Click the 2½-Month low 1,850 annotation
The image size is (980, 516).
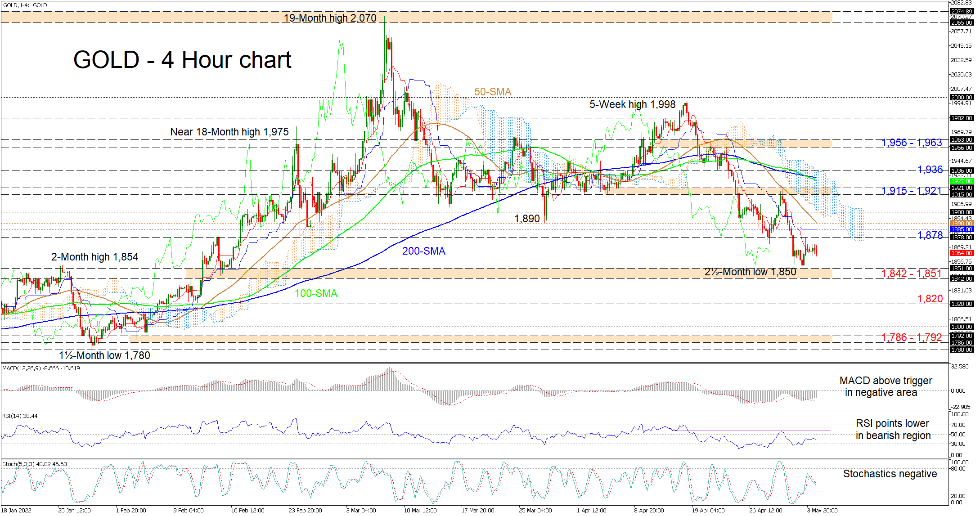[x=750, y=272]
